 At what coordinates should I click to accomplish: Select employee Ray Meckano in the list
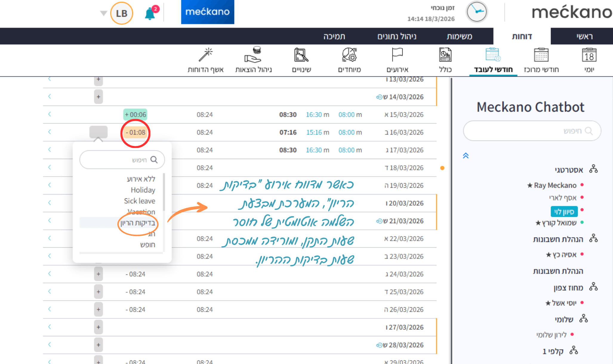pyautogui.click(x=555, y=185)
